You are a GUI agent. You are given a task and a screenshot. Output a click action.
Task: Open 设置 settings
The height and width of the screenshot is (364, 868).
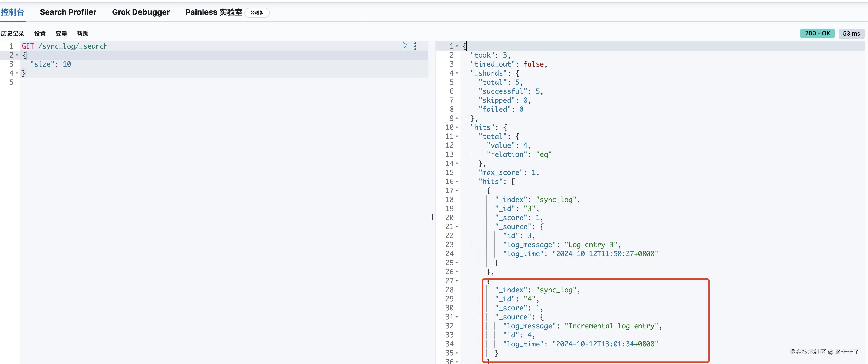(40, 33)
